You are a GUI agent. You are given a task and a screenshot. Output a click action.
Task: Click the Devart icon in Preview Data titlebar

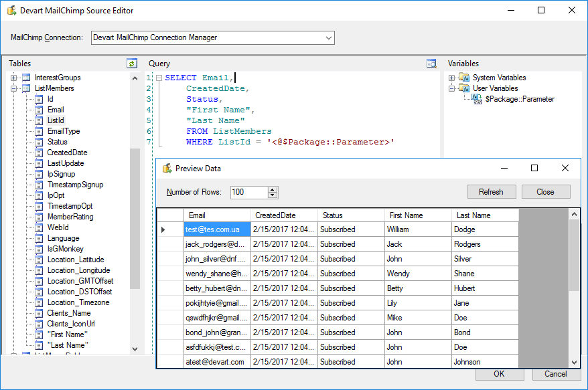[x=166, y=168]
